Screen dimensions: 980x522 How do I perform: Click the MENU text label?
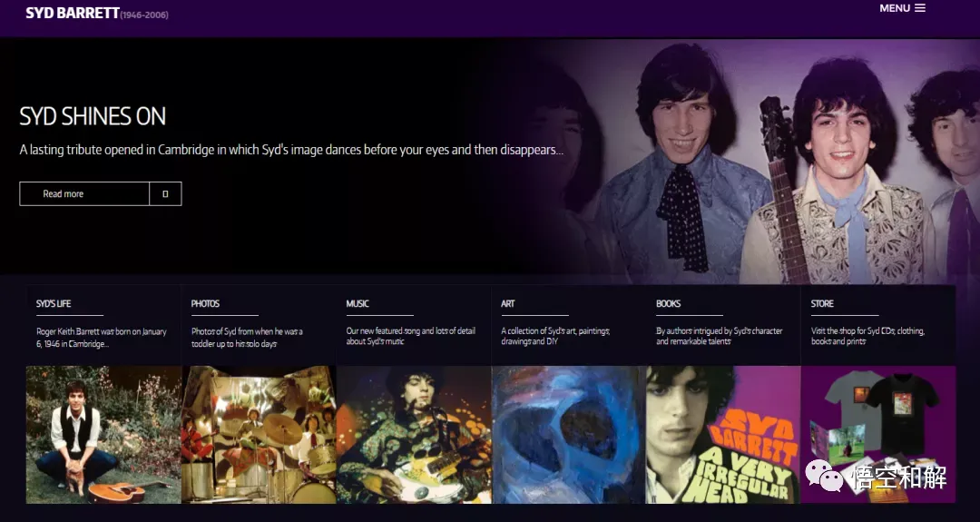click(x=895, y=8)
